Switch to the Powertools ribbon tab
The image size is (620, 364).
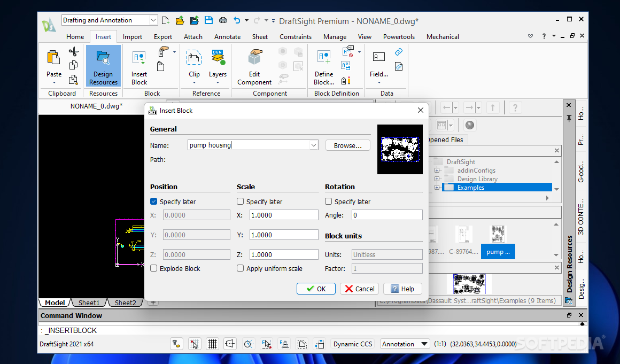399,37
